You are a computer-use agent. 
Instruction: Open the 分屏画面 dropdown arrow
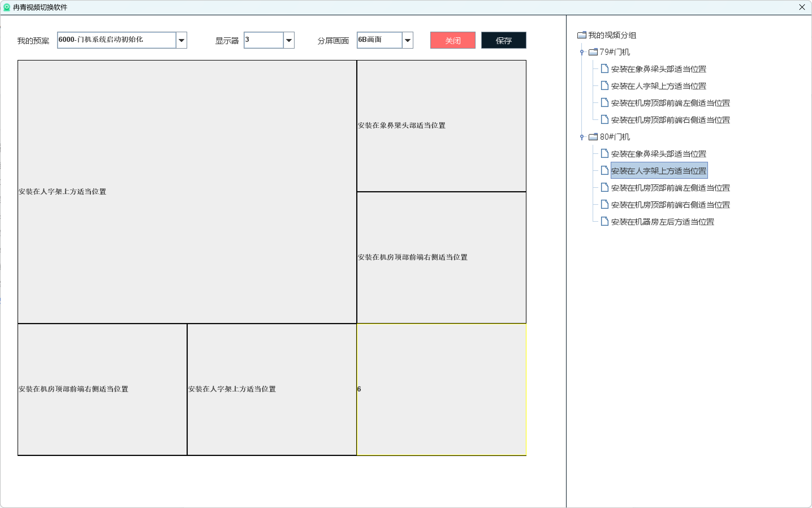[407, 40]
